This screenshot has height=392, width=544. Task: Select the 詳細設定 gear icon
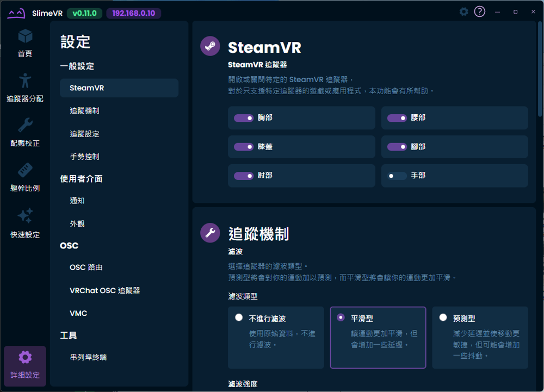point(24,357)
